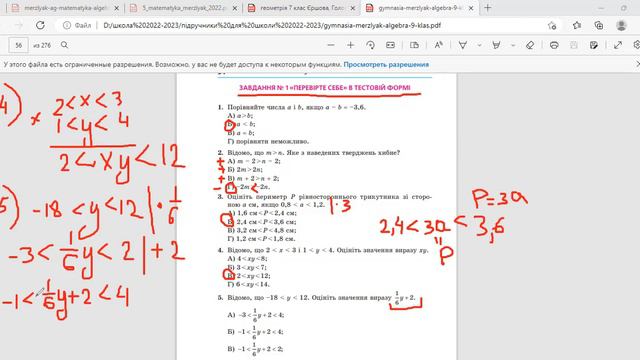Add this page to favorites
The width and height of the screenshot is (640, 360).
552,26
